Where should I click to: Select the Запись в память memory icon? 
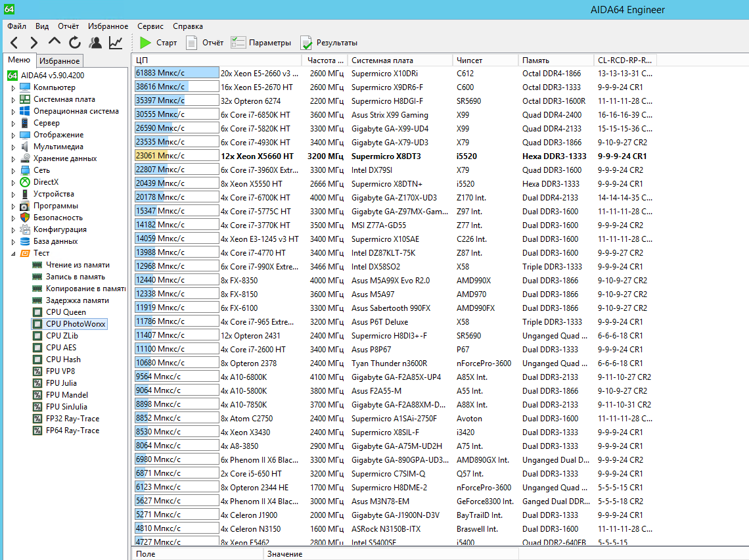point(37,277)
